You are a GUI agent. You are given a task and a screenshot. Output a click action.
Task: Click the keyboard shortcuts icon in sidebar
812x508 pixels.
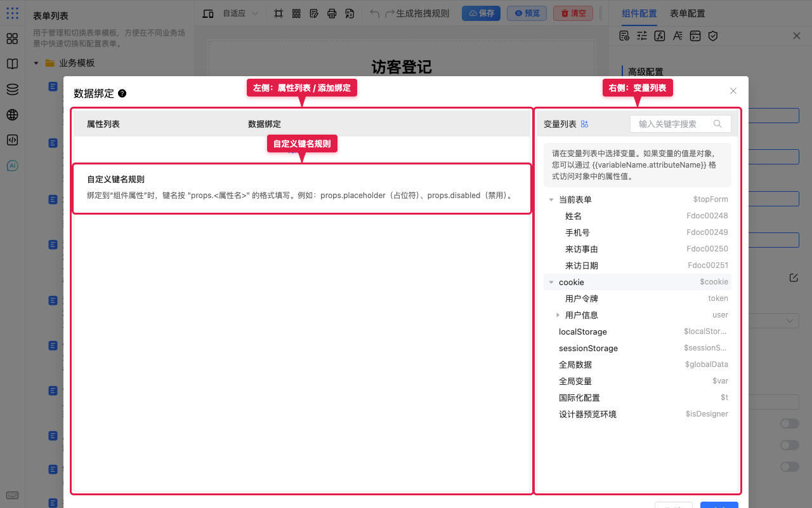click(12, 495)
